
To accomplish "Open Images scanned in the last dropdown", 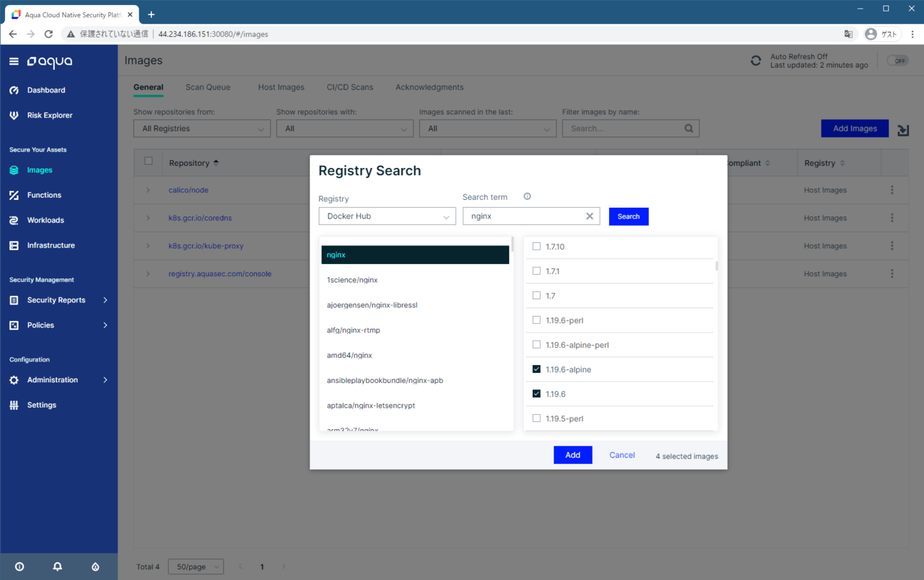I will pyautogui.click(x=488, y=128).
